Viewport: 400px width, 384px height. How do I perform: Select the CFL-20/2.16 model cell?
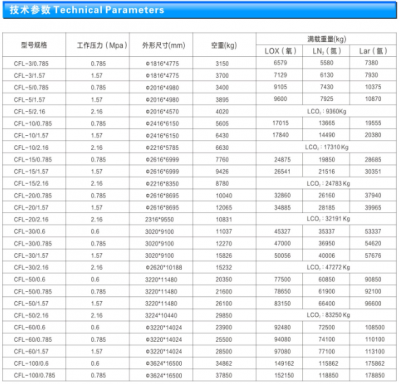(34, 219)
